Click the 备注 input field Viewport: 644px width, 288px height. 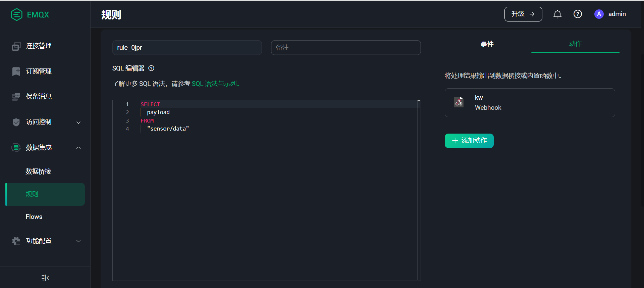coord(345,48)
